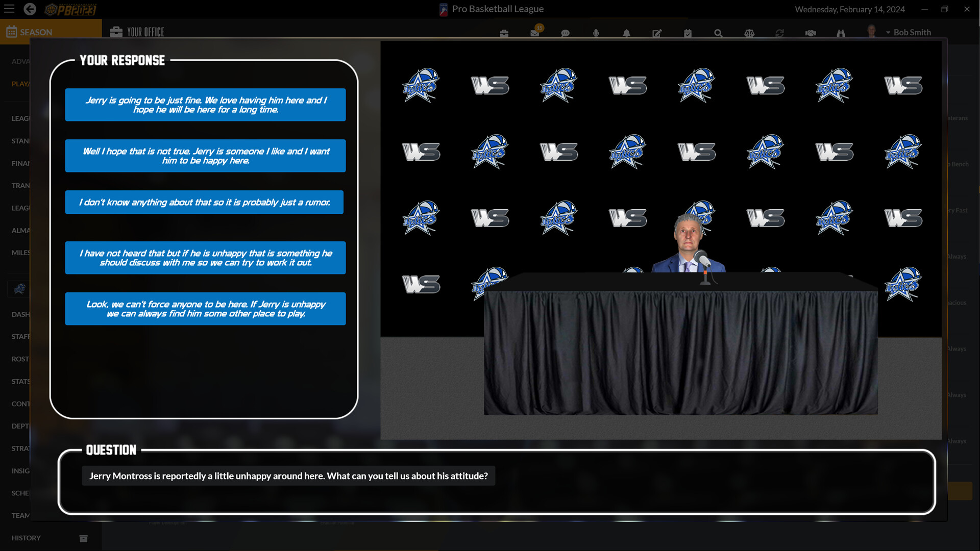
Task: Select the binoculars scouting icon
Action: pyautogui.click(x=841, y=32)
